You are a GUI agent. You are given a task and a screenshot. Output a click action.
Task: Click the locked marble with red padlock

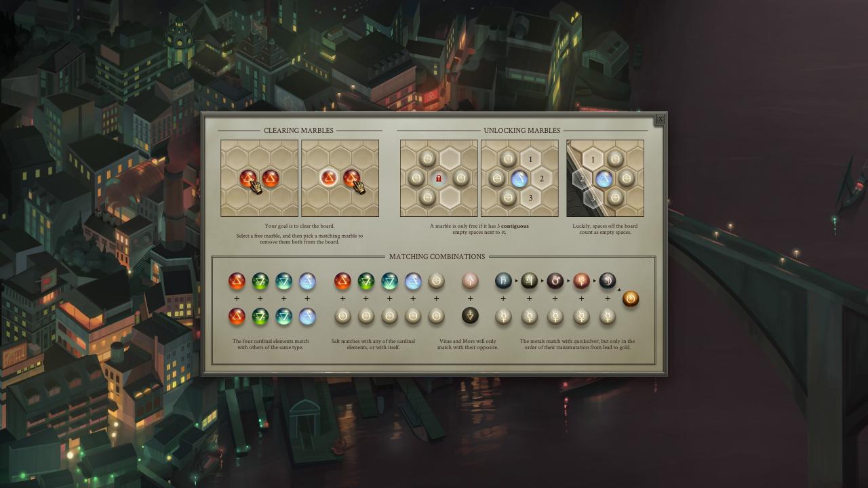439,178
